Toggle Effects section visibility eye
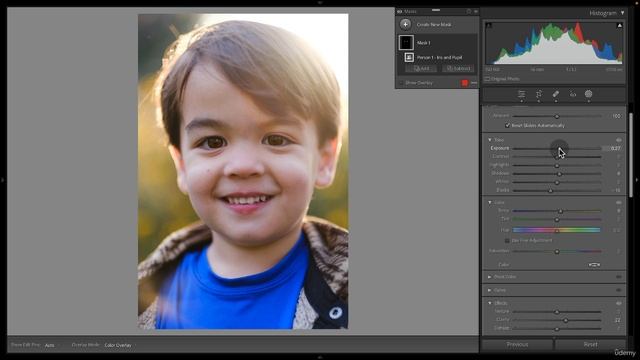This screenshot has width=640, height=360. tap(619, 303)
